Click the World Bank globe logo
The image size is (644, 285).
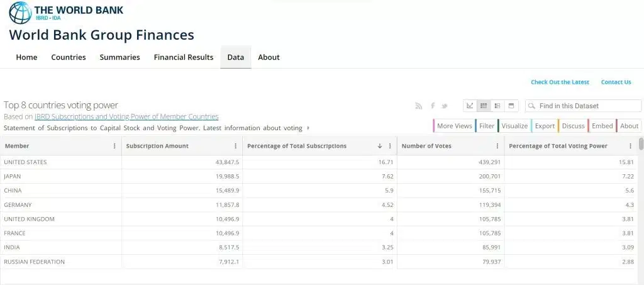pos(19,13)
